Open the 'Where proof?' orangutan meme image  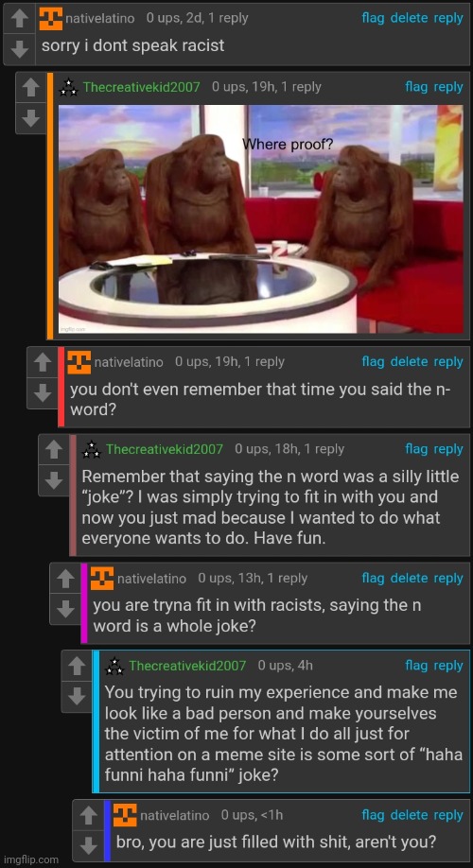point(261,219)
